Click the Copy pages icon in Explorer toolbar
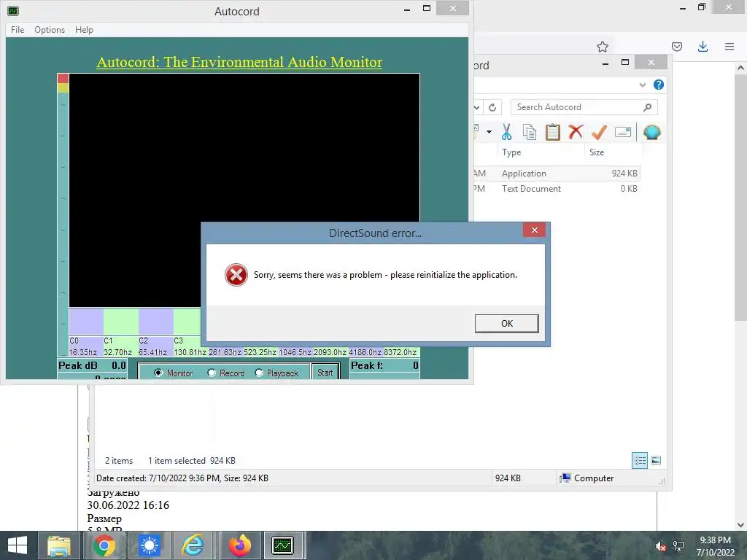Viewport: 747px width, 560px height. click(x=530, y=132)
